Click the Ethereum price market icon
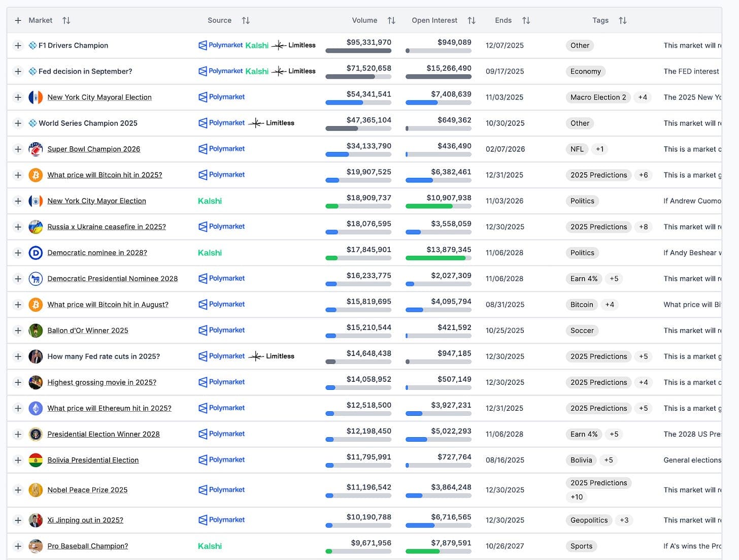 pos(36,408)
